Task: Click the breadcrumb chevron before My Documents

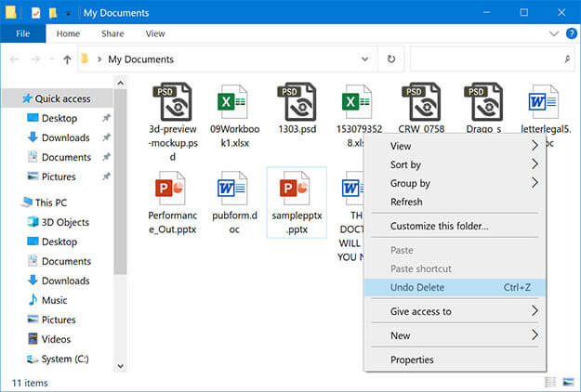Action: pyautogui.click(x=99, y=59)
